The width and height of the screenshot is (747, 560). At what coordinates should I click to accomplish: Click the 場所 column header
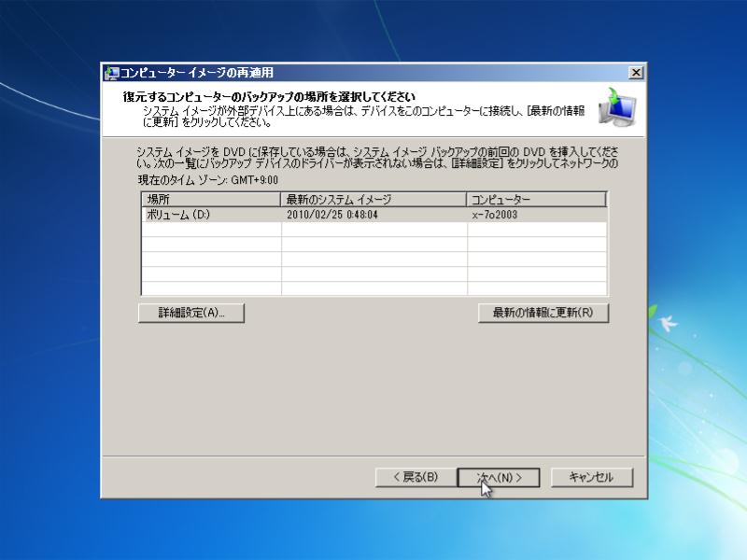pyautogui.click(x=187, y=200)
